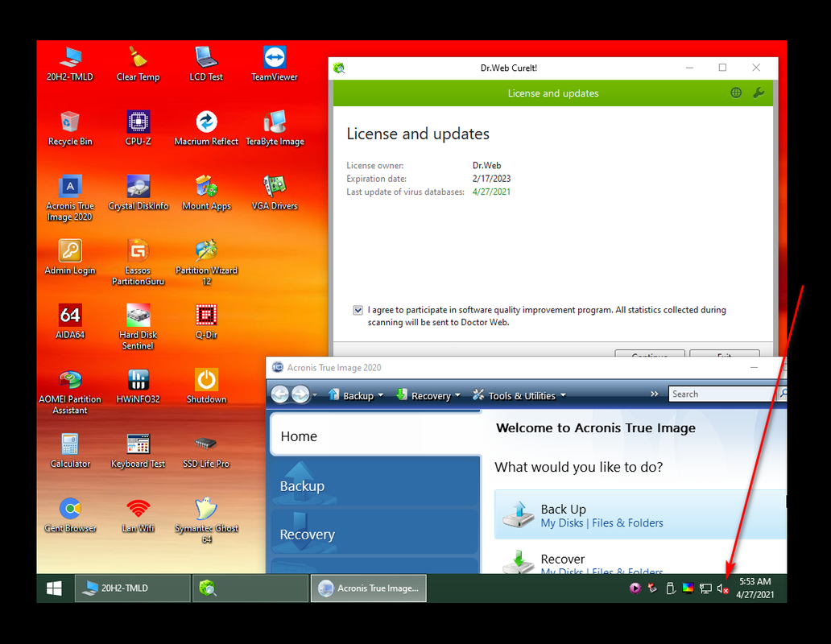The height and width of the screenshot is (644, 831).
Task: Switch to the 20H2-TMLD taskbar button
Action: pyautogui.click(x=133, y=588)
